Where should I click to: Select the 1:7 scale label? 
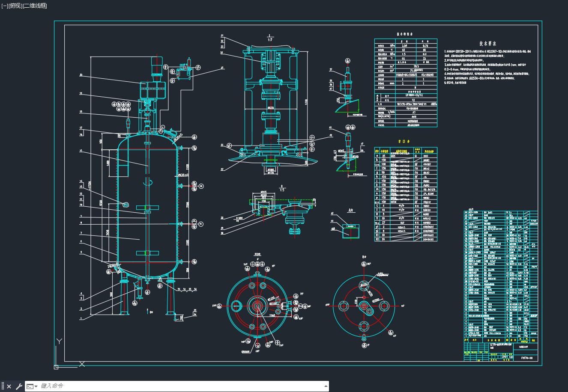[269, 40]
